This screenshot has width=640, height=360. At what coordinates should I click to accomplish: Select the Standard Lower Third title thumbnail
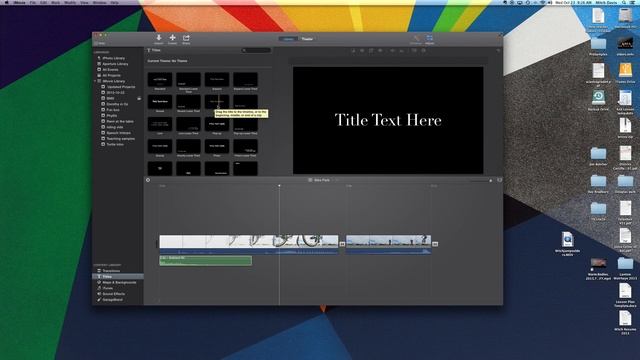point(188,79)
